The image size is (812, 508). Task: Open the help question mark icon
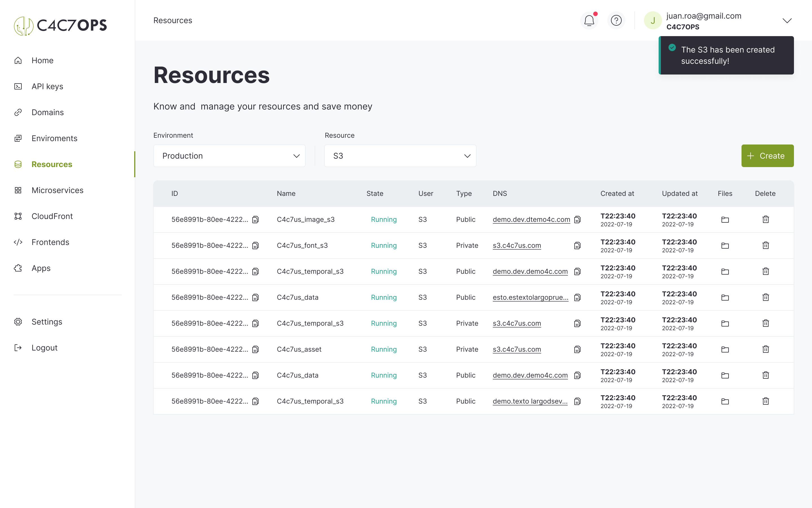(x=616, y=21)
